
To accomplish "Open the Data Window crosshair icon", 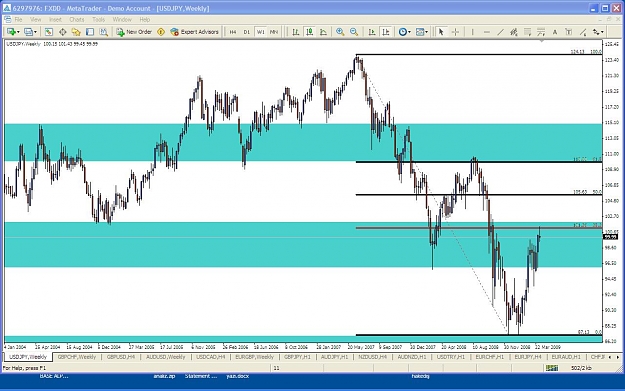I will pos(63,32).
